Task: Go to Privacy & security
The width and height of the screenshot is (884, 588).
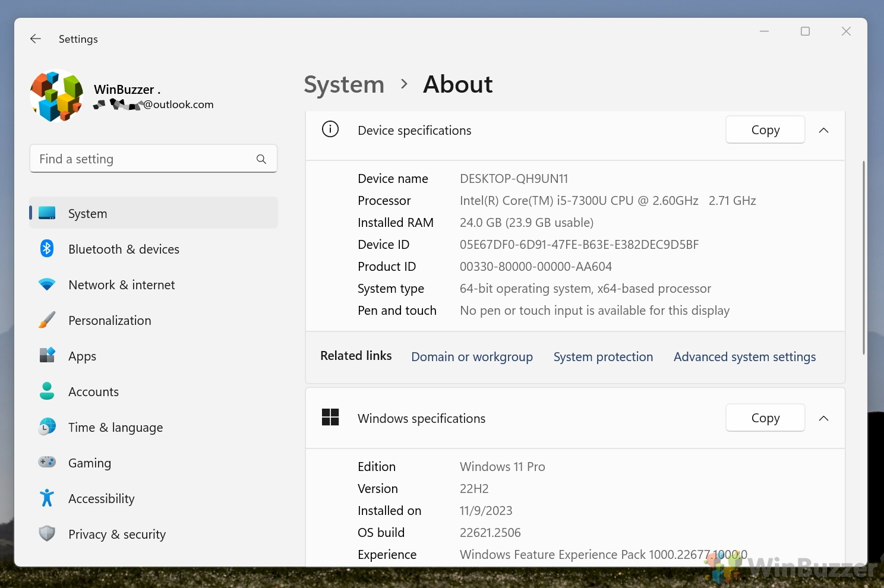Action: coord(153,534)
